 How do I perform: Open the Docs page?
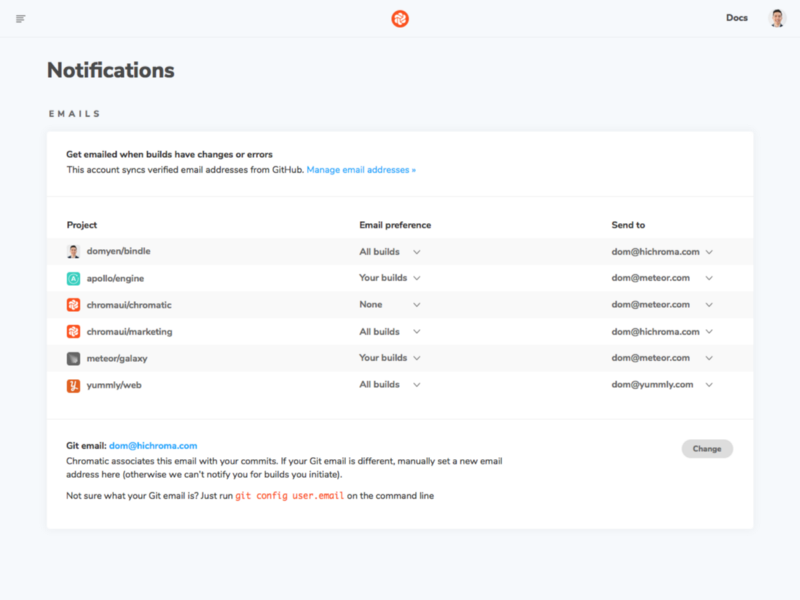point(737,18)
